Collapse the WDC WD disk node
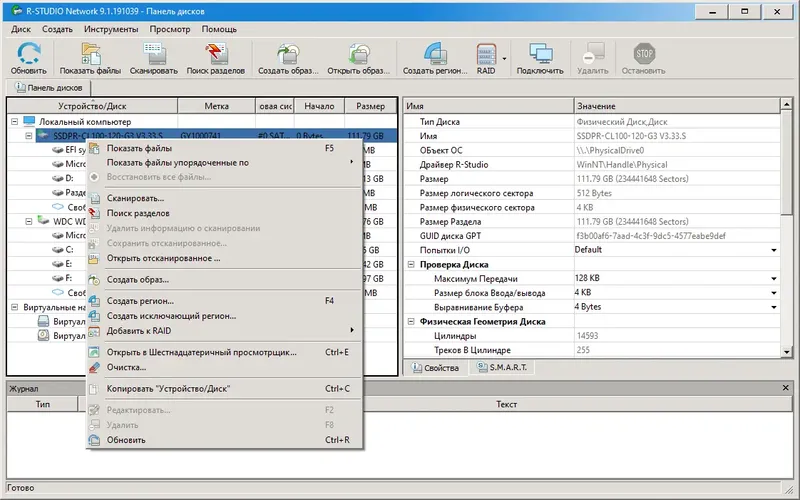Image resolution: width=800 pixels, height=500 pixels. click(x=29, y=221)
